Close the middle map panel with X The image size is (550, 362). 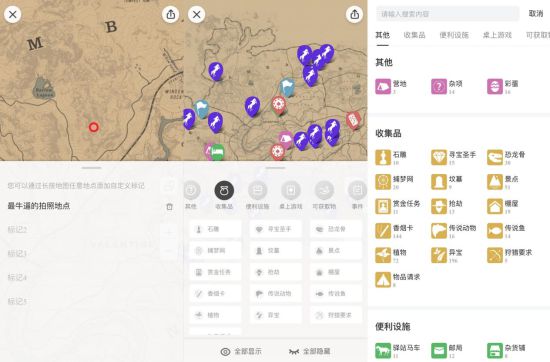[196, 14]
